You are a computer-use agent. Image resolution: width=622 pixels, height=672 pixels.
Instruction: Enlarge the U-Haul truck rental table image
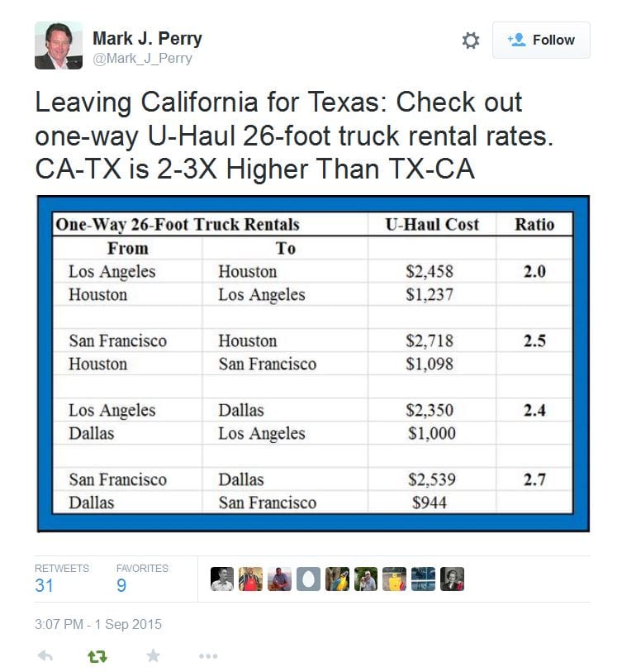[313, 364]
